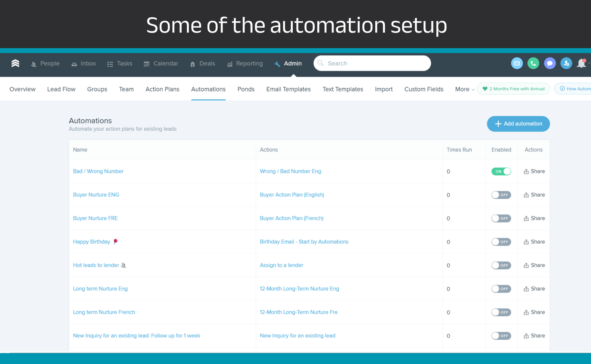Click the Add automation button
The image size is (591, 364).
[x=518, y=124]
